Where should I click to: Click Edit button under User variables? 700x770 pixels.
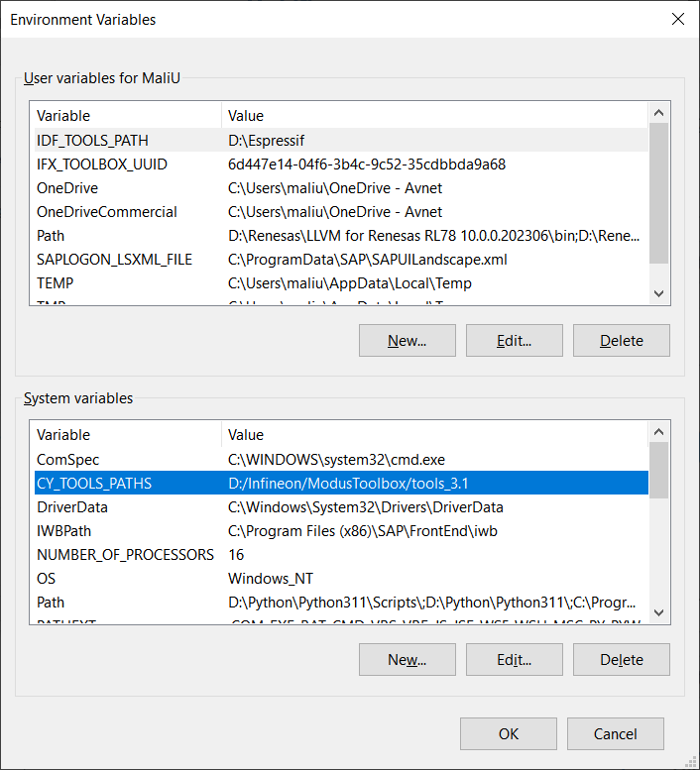click(514, 340)
